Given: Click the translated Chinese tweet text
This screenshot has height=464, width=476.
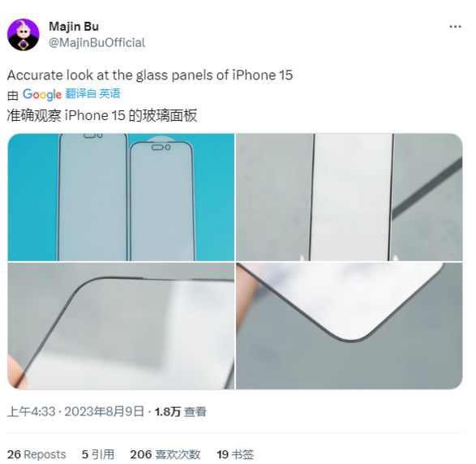Looking at the screenshot, I should [x=102, y=115].
